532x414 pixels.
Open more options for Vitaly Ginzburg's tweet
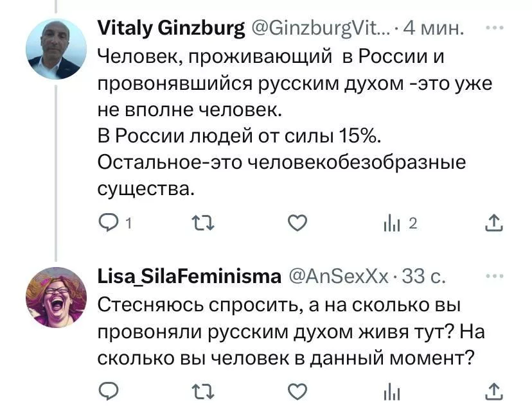point(492,28)
